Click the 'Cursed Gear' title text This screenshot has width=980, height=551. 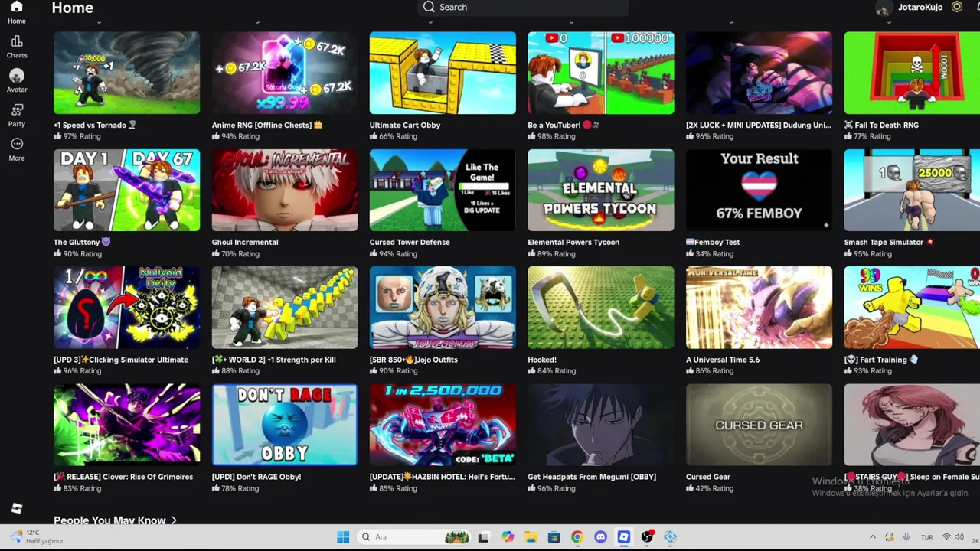pos(708,477)
